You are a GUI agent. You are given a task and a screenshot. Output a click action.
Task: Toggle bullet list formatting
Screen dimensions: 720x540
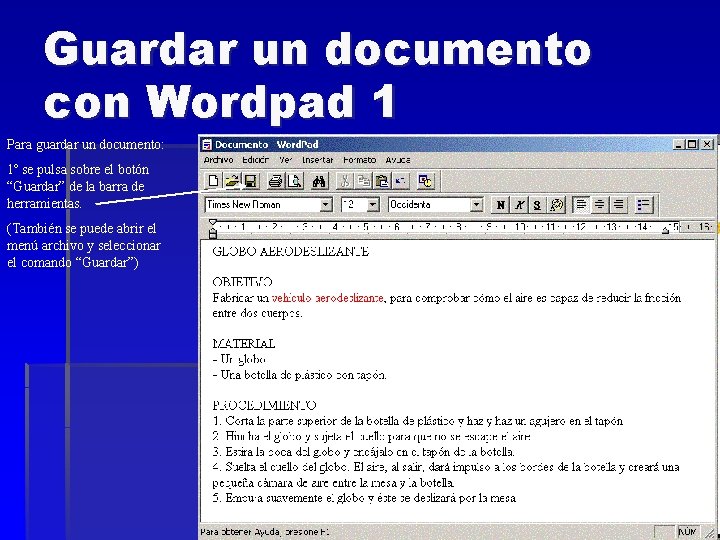tap(644, 205)
